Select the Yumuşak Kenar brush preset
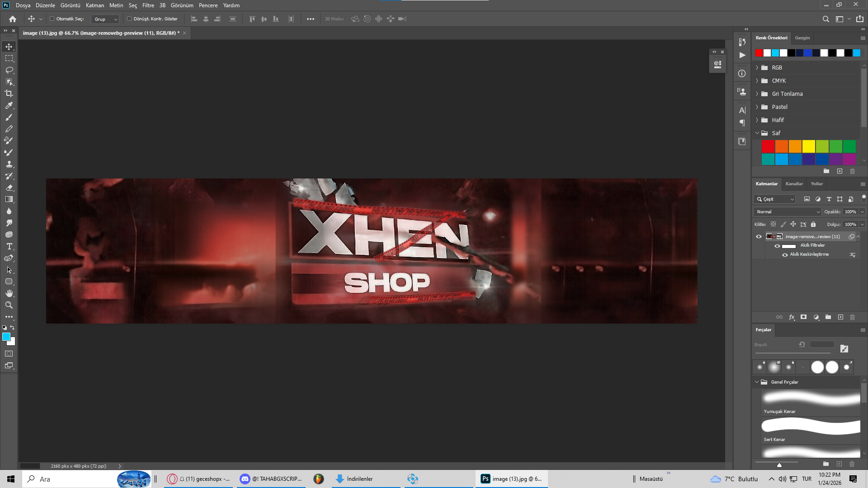This screenshot has width=868, height=488. click(811, 402)
